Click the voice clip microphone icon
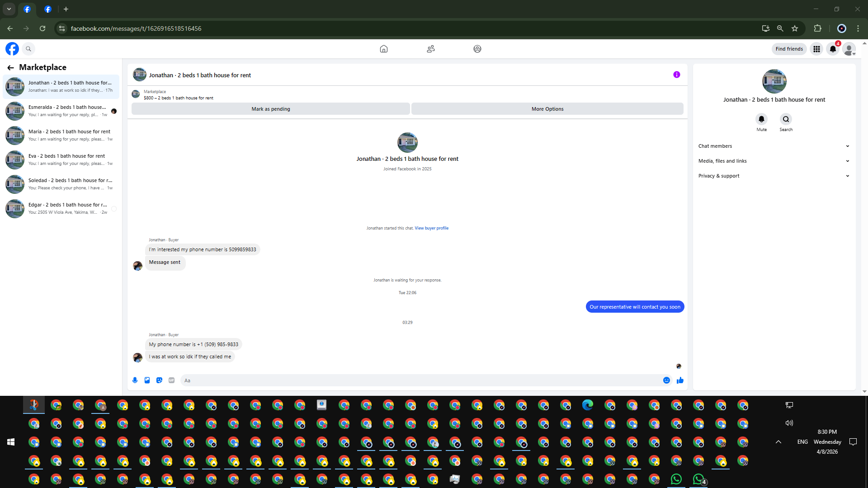Image resolution: width=868 pixels, height=488 pixels. (135, 380)
